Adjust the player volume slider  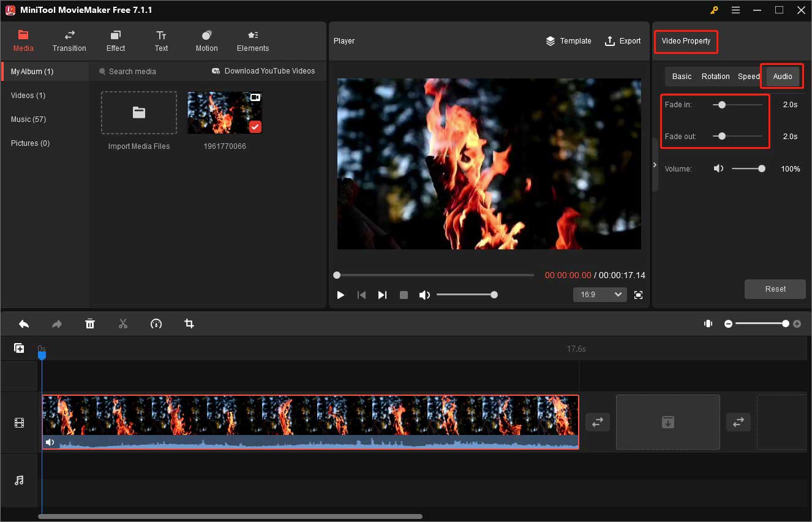pos(466,295)
